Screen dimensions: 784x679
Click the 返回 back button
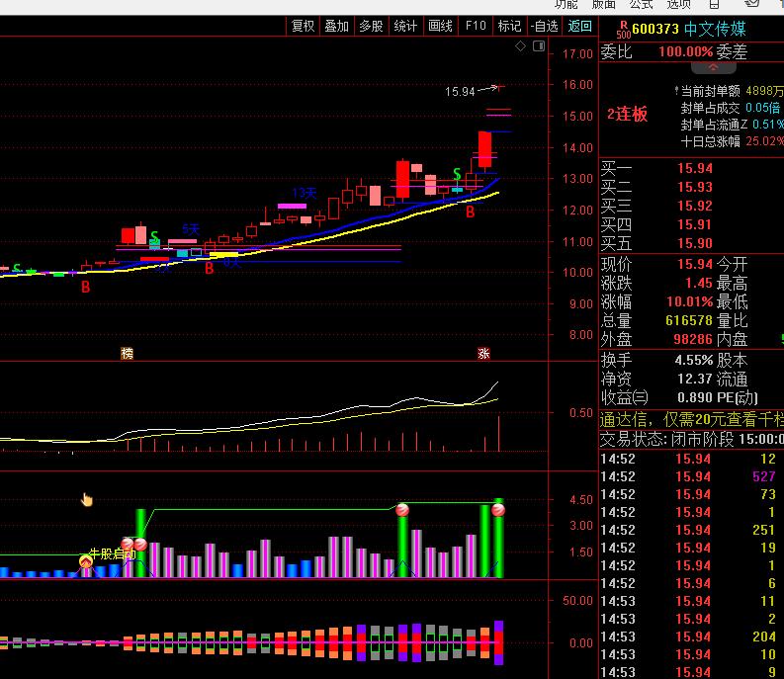tap(578, 26)
